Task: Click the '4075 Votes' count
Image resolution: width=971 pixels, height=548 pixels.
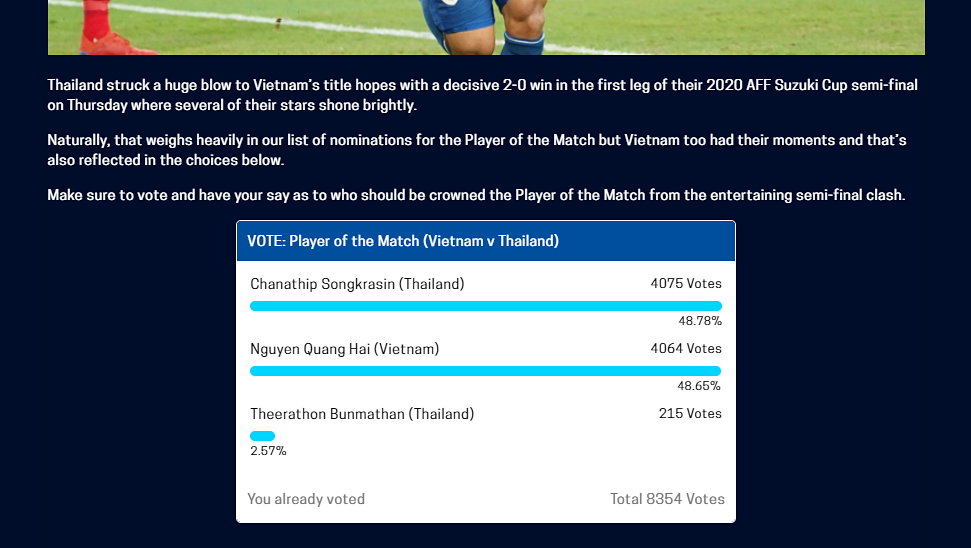Action: (686, 284)
